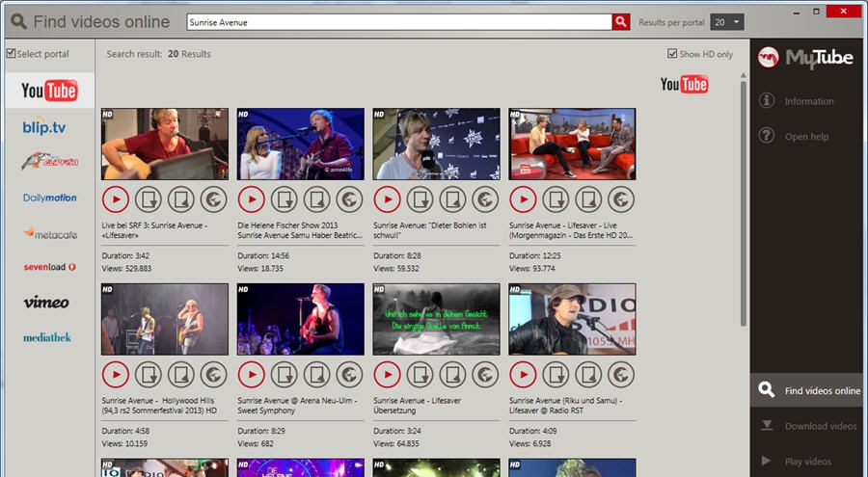Uncheck the Show HD only checkbox
The image size is (868, 477).
(673, 54)
